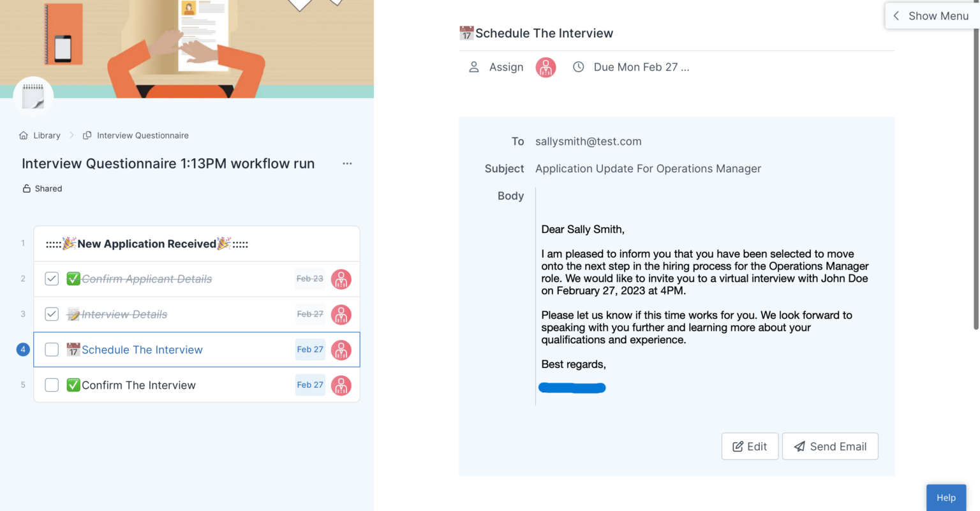Check the Schedule The Interview checkbox
980x511 pixels.
coord(51,350)
